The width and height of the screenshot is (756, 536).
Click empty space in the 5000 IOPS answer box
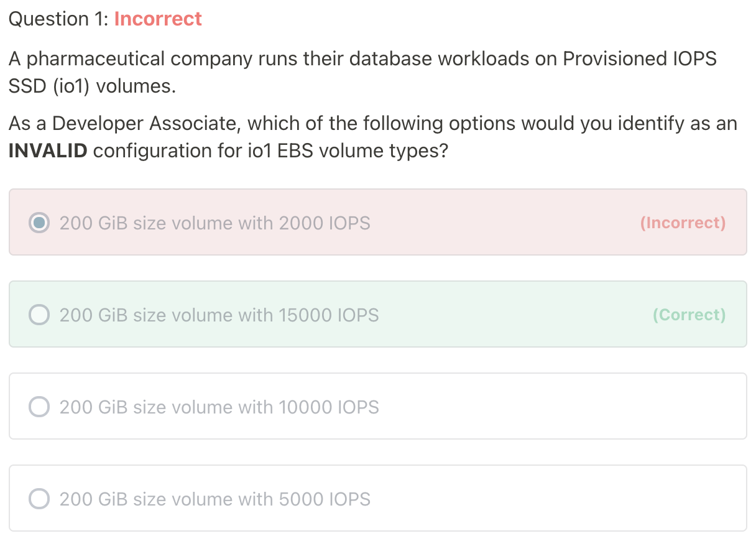point(560,499)
